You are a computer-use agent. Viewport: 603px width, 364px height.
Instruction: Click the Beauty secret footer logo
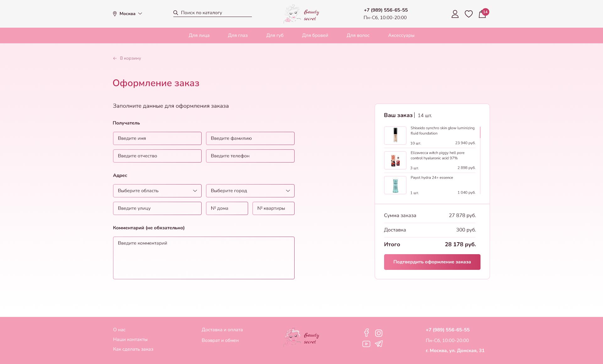click(x=301, y=337)
